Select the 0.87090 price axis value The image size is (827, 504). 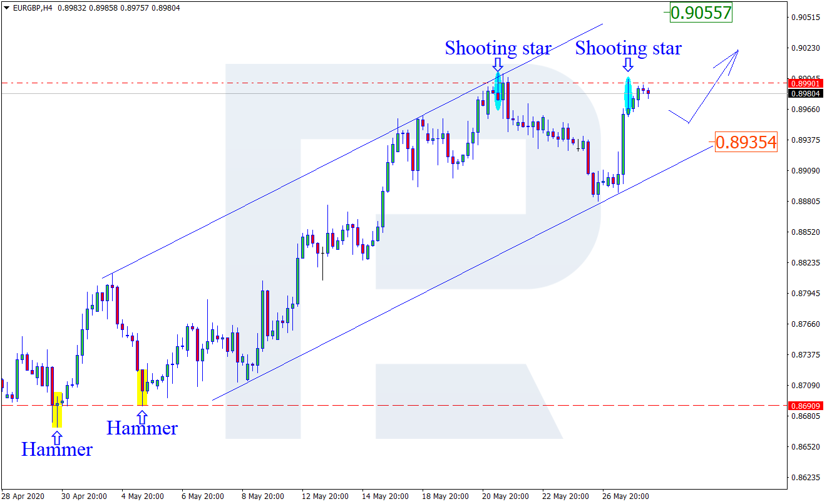point(805,385)
